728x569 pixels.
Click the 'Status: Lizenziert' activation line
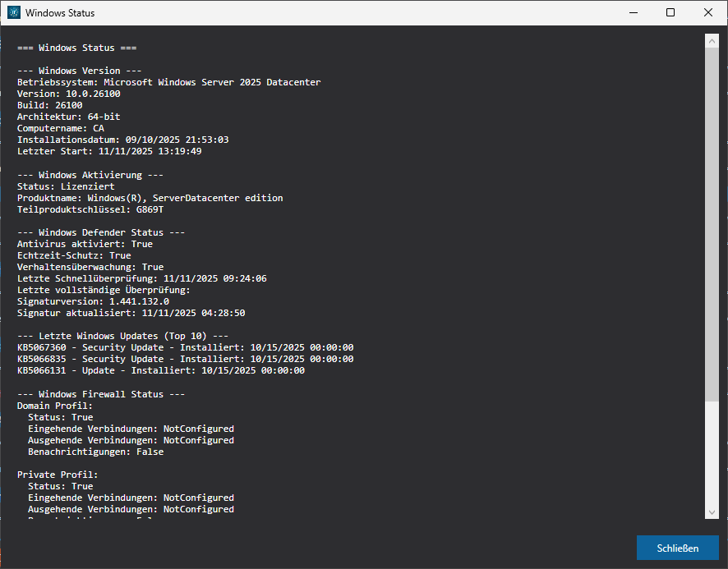coord(66,186)
